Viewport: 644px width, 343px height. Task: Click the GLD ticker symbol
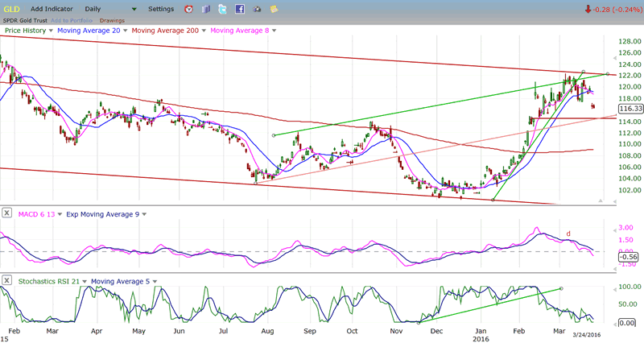click(11, 9)
